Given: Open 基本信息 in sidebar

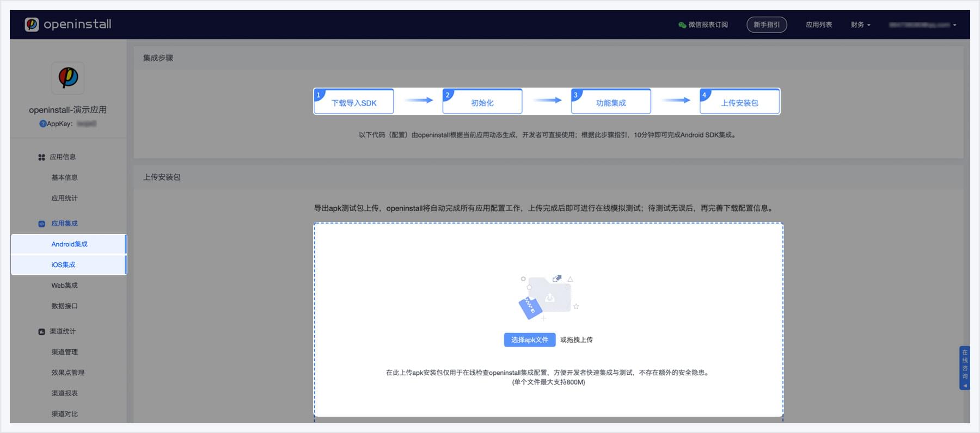Looking at the screenshot, I should [64, 177].
